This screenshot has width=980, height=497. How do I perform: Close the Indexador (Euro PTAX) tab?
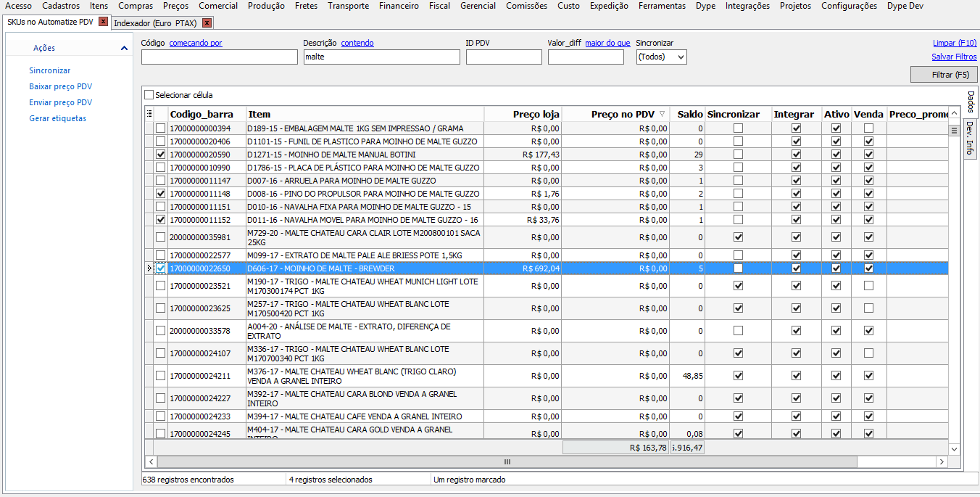207,23
